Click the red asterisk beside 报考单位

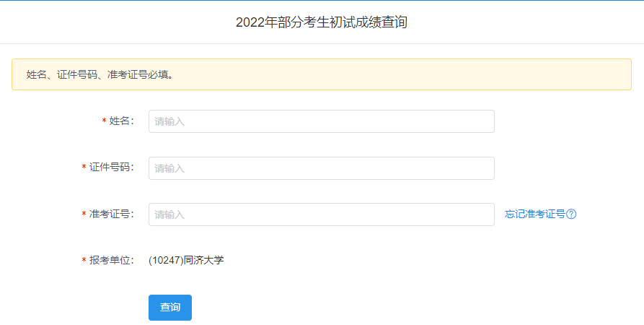coord(84,261)
